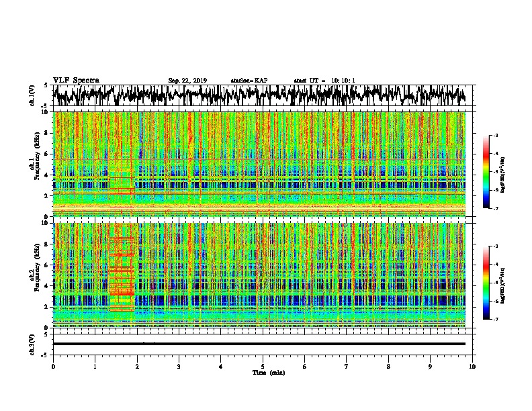The width and height of the screenshot is (532, 411).
Task: Click the date "Sep. 22, 2019"
Action: point(187,81)
